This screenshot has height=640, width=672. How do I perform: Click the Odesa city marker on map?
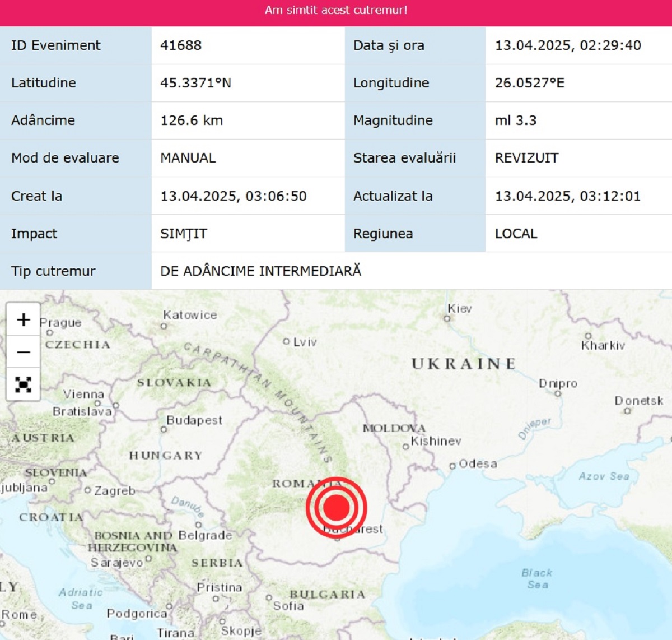tap(452, 466)
